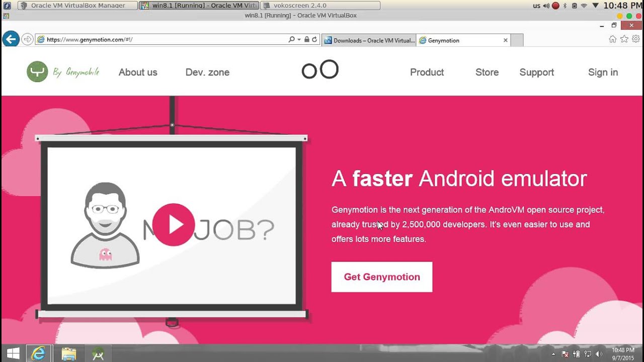Open Favorites star icon
This screenshot has width=644, height=362.
pyautogui.click(x=624, y=39)
